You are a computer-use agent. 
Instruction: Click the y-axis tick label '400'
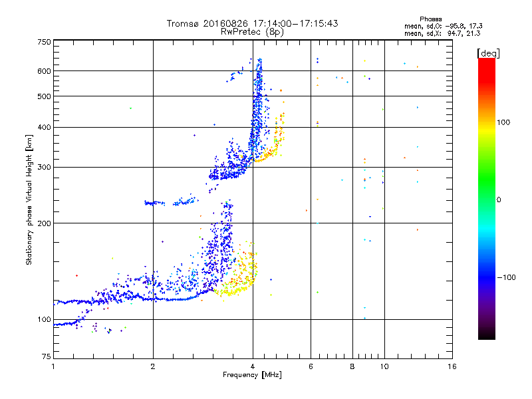coord(44,127)
